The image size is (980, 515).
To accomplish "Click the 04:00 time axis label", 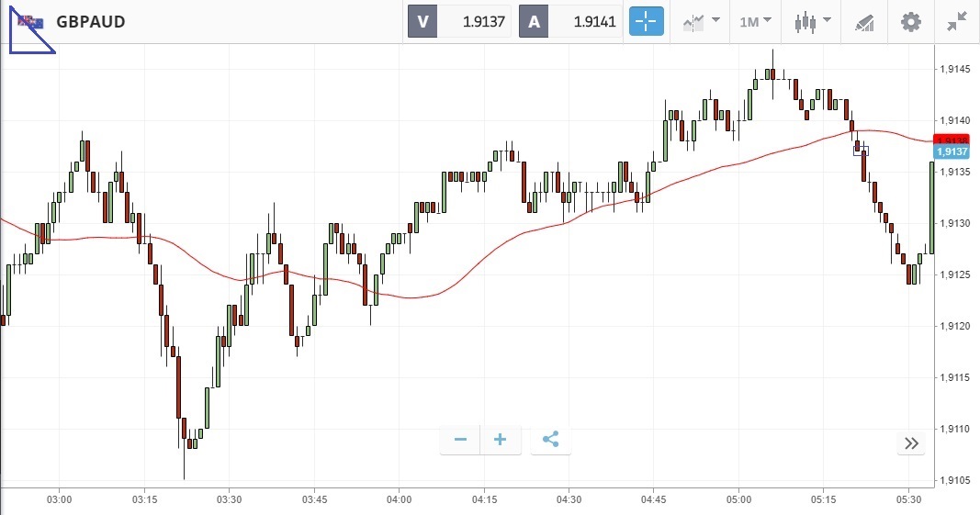I will click(x=399, y=499).
